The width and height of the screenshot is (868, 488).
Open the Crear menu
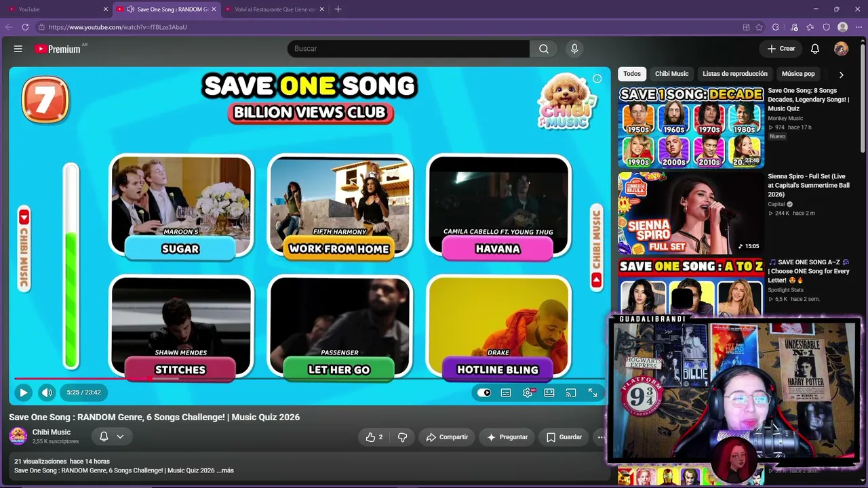pos(781,49)
